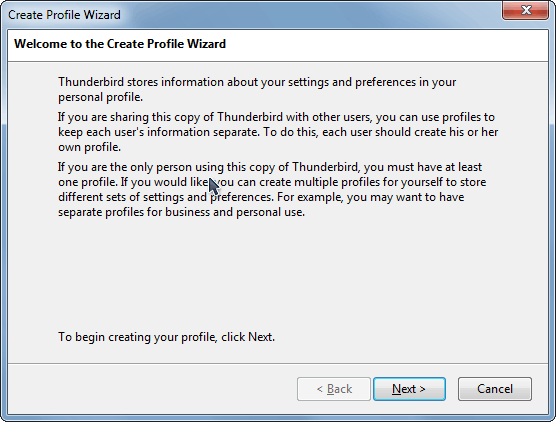Click the words click Next in the bottom instruction
Viewport: 556px width, 422px height.
pyautogui.click(x=248, y=337)
